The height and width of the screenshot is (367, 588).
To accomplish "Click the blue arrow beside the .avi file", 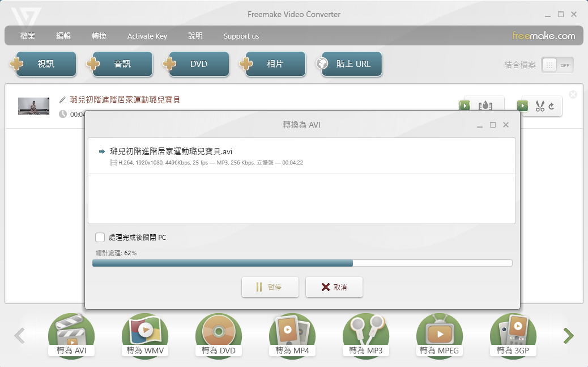I will point(101,151).
